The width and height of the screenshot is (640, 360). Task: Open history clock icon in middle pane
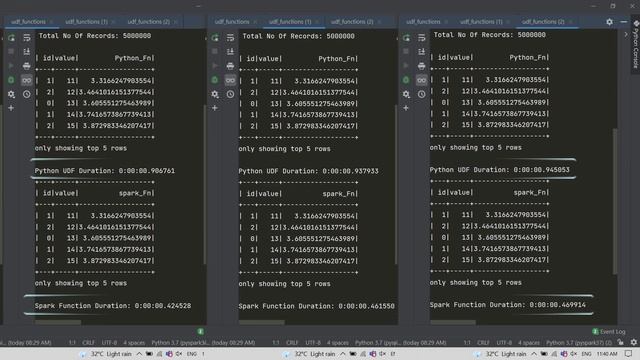click(230, 94)
